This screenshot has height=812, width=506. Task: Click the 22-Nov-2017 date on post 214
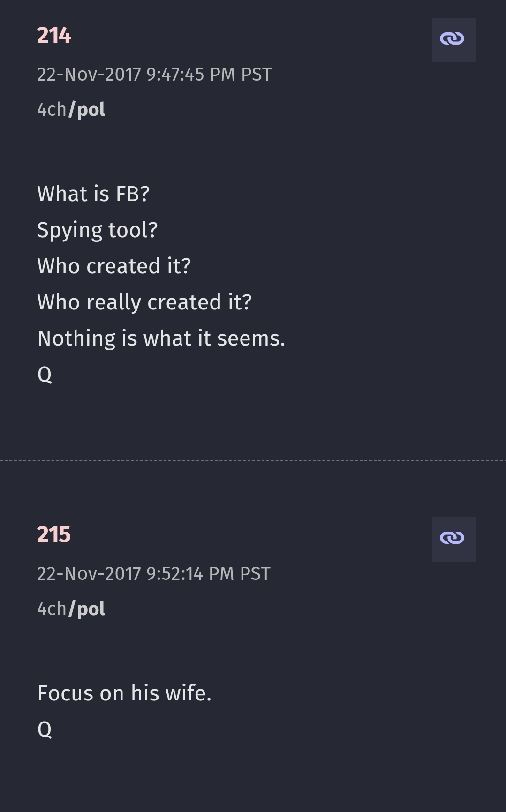pos(89,75)
